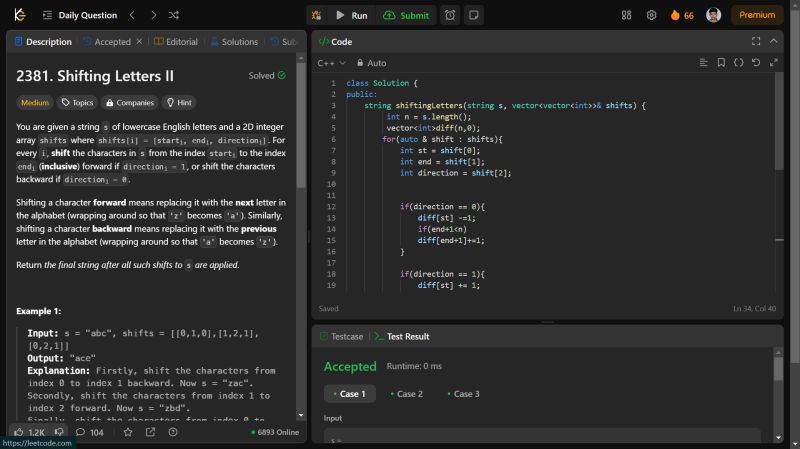
Task: Toggle the Auto lock setting
Action: click(x=371, y=63)
